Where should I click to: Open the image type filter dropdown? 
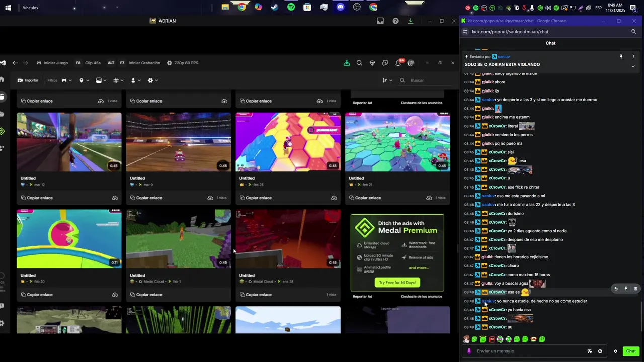pos(101,80)
